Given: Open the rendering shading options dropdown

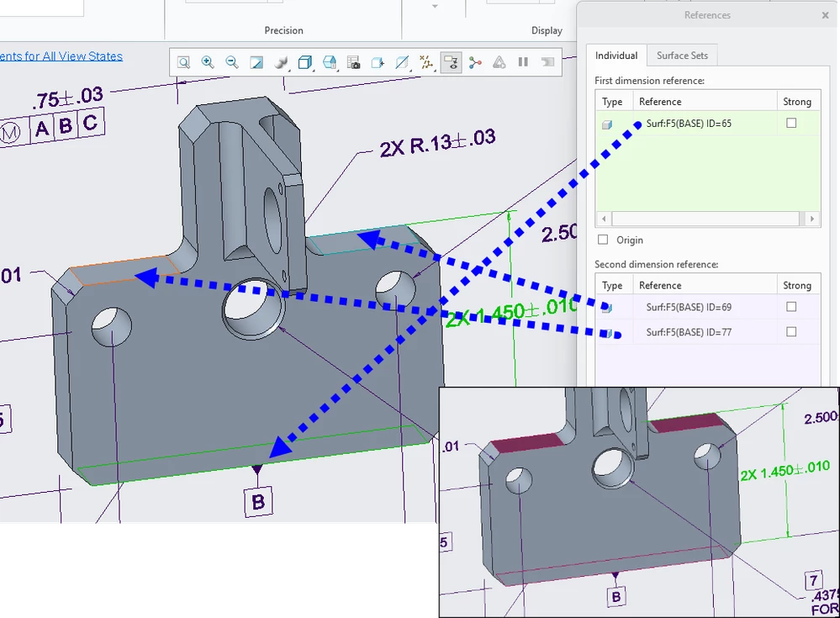Looking at the screenshot, I should pyautogui.click(x=281, y=63).
